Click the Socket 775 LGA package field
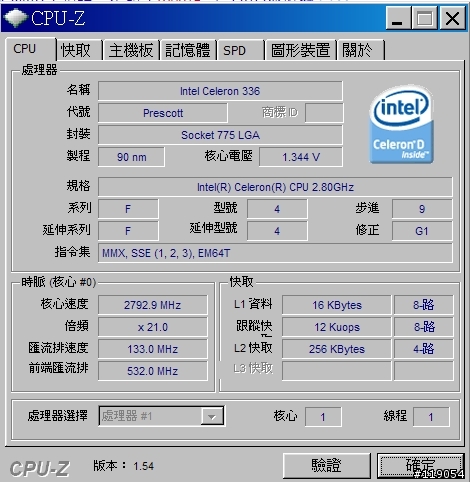Image resolution: width=470 pixels, height=482 pixels. pos(220,135)
